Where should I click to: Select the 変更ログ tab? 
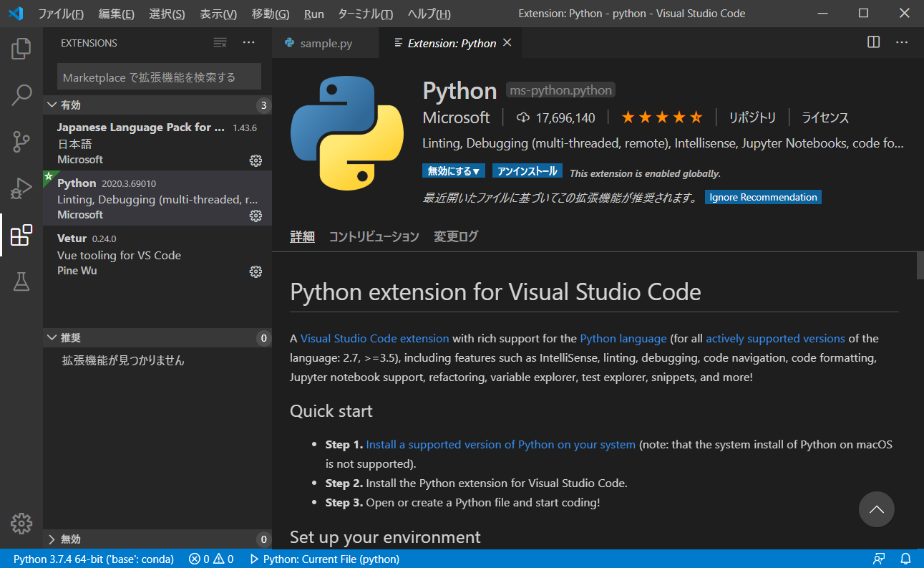(455, 236)
